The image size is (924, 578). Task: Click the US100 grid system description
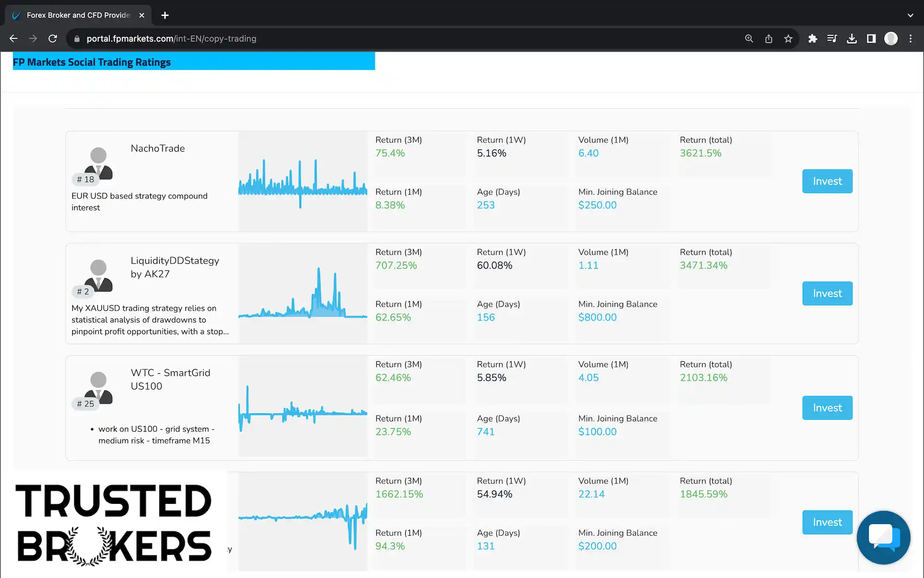pos(155,434)
